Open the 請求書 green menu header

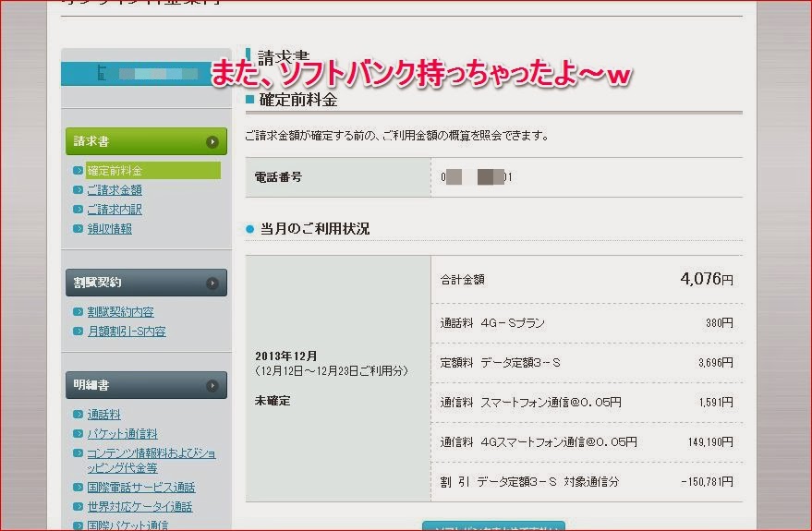pyautogui.click(x=146, y=141)
